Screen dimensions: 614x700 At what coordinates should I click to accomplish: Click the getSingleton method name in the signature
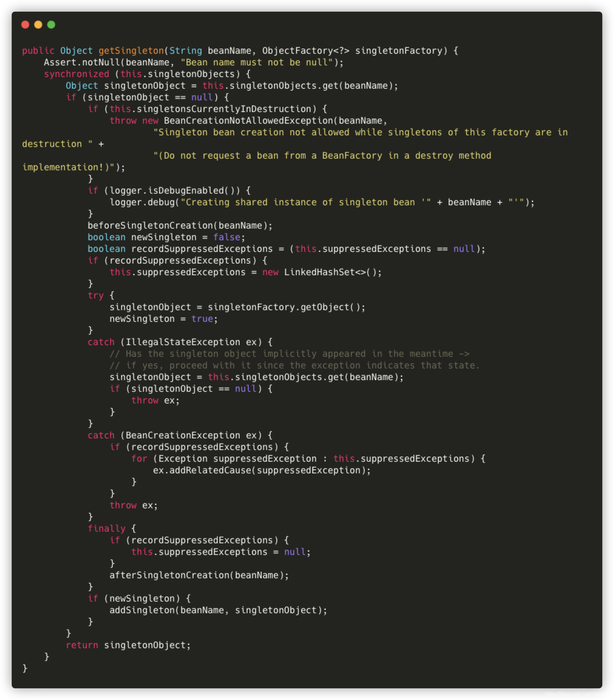tap(131, 51)
